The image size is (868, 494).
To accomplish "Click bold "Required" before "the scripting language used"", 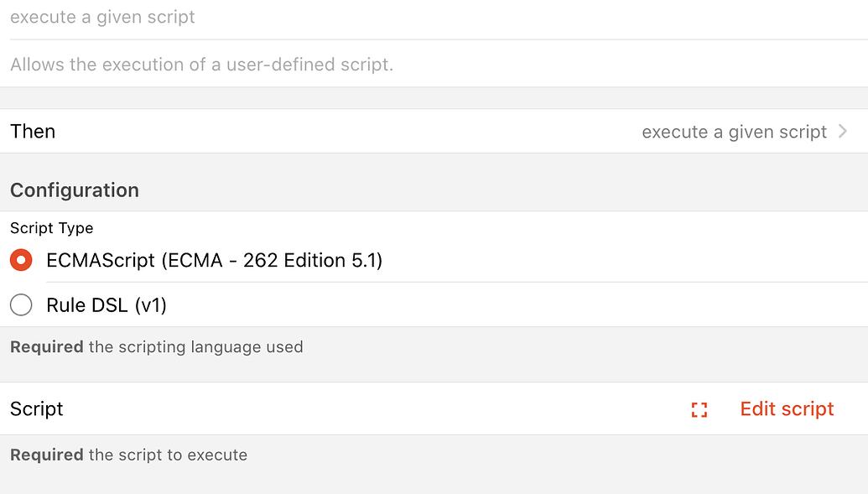I will (x=46, y=346).
